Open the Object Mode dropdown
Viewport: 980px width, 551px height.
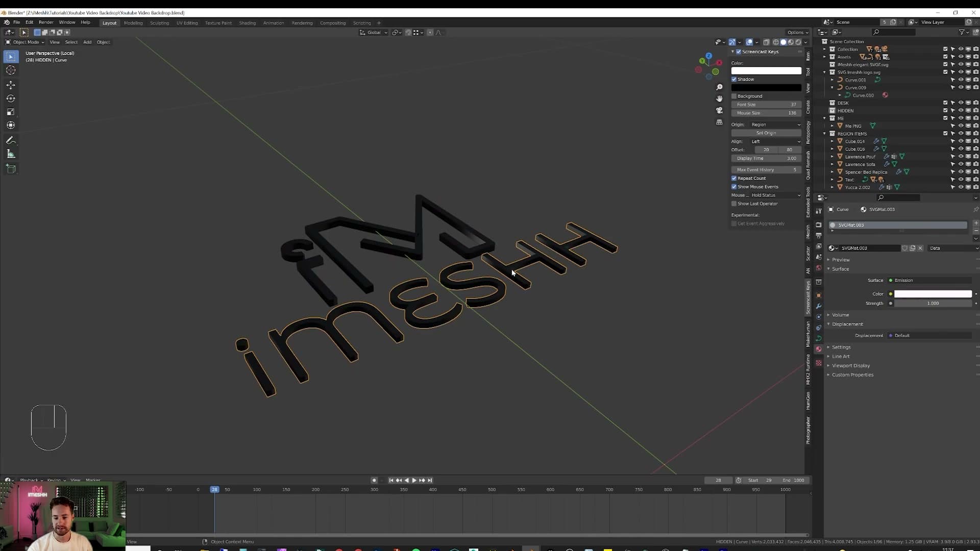coord(24,42)
